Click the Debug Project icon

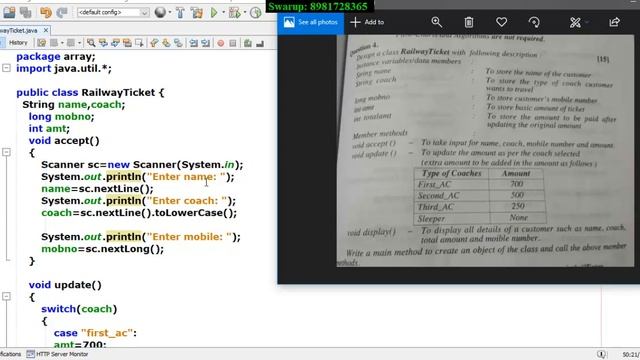click(235, 12)
